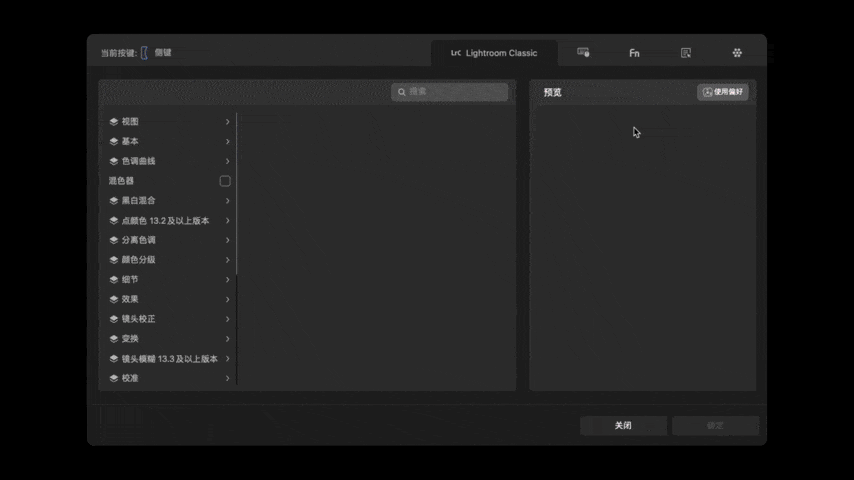Tick the 混色器 checkbox
The width and height of the screenshot is (854, 480).
point(225,181)
